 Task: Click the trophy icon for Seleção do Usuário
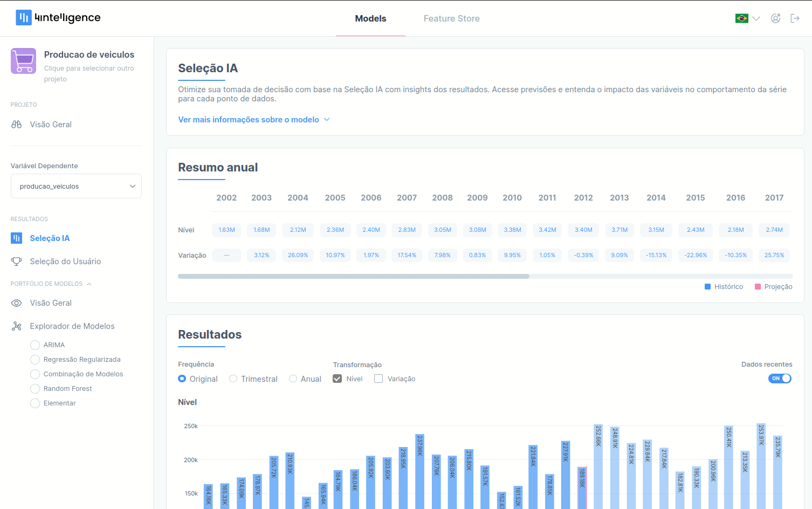17,262
